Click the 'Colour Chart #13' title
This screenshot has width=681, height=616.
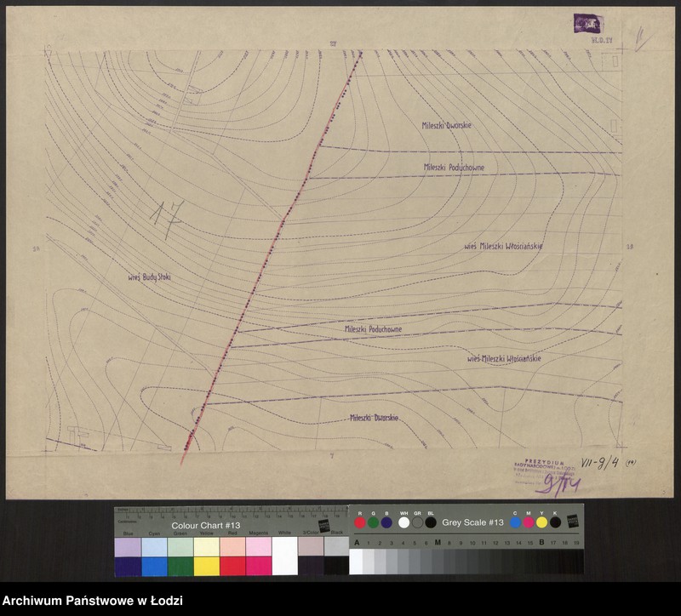point(206,525)
